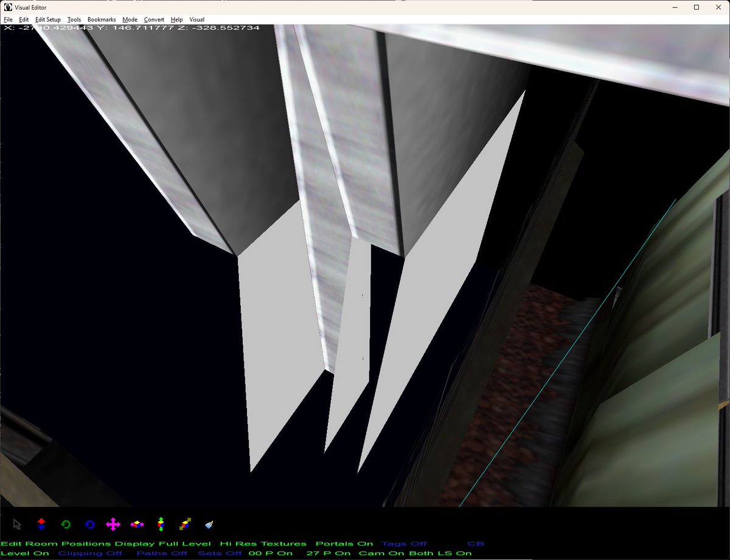
Task: Maximize the Visual Editor window
Action: click(x=697, y=7)
